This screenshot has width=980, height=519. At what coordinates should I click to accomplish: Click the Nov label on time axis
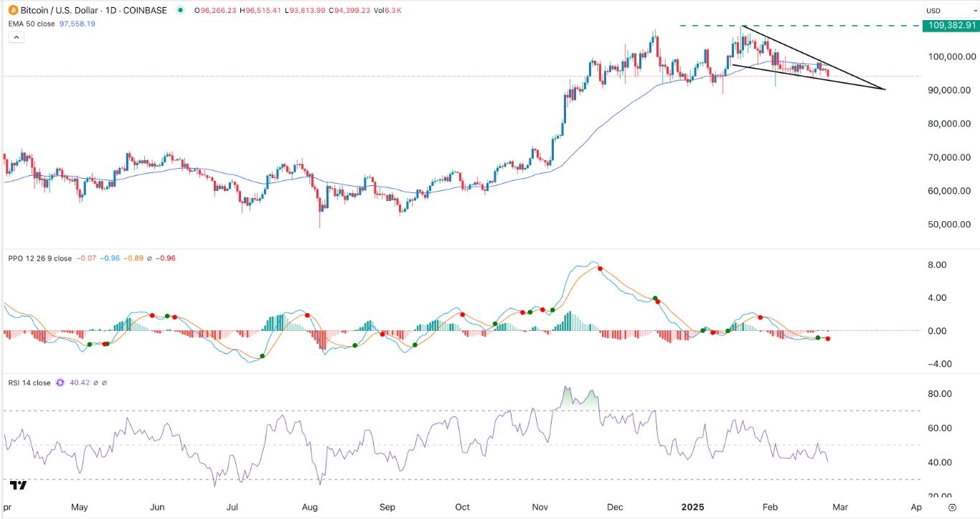538,507
